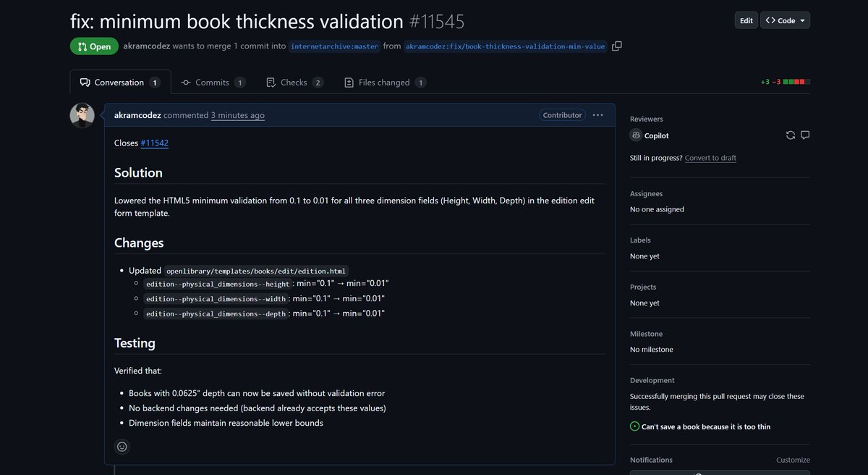Click the Copilot reviewer avatar icon
Screen dimensions: 868x475
(636, 135)
